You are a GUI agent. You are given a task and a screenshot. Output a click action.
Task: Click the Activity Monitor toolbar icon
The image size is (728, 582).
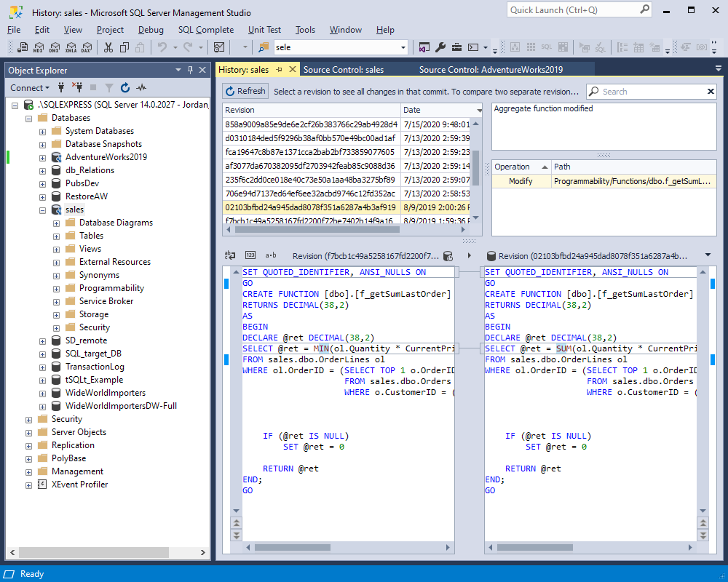[x=219, y=47]
